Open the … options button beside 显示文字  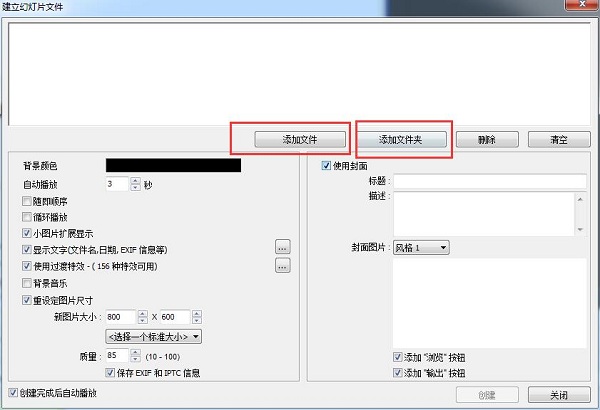(283, 247)
